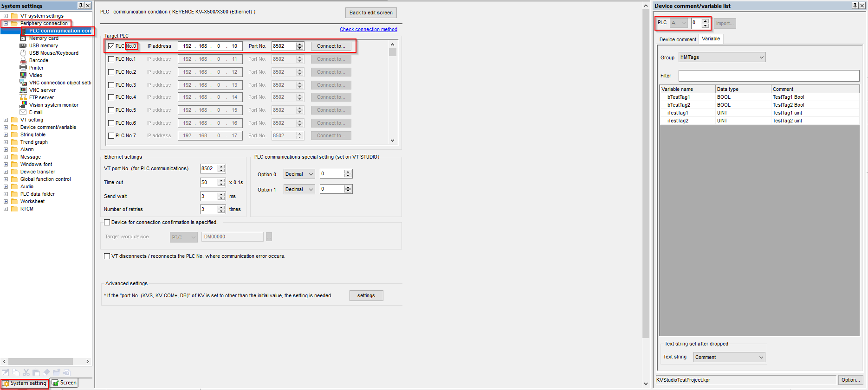Click the Target PLC list vertical scrollbar thumb

point(393,52)
